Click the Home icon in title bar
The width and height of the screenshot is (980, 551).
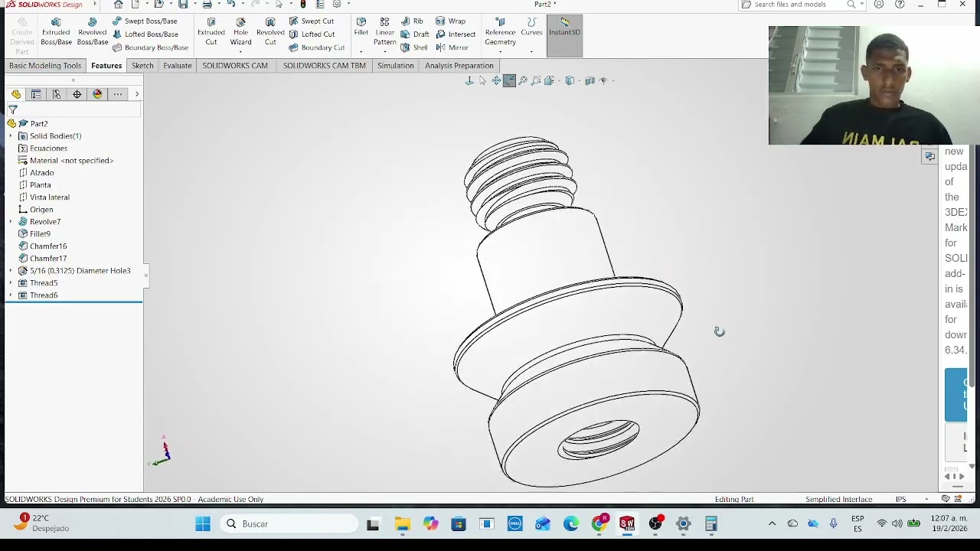[x=118, y=5]
